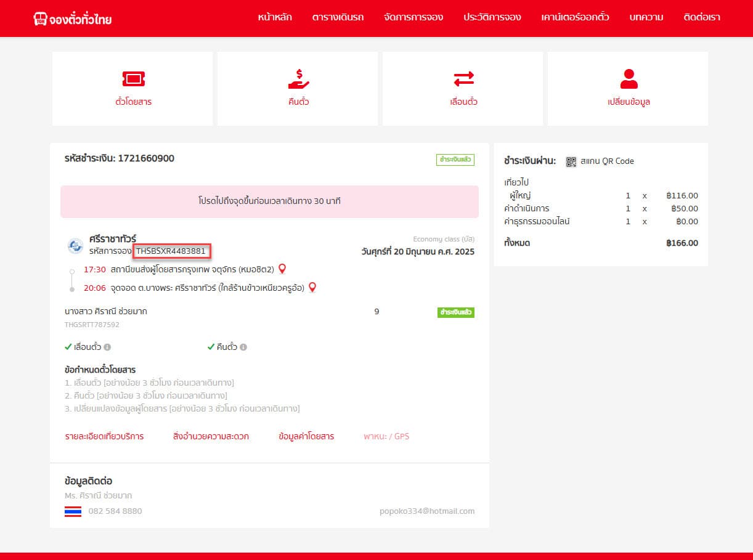Click the highlighted booking code THSBSXR4483881
Screen dimensions: 753x560
[172, 251]
